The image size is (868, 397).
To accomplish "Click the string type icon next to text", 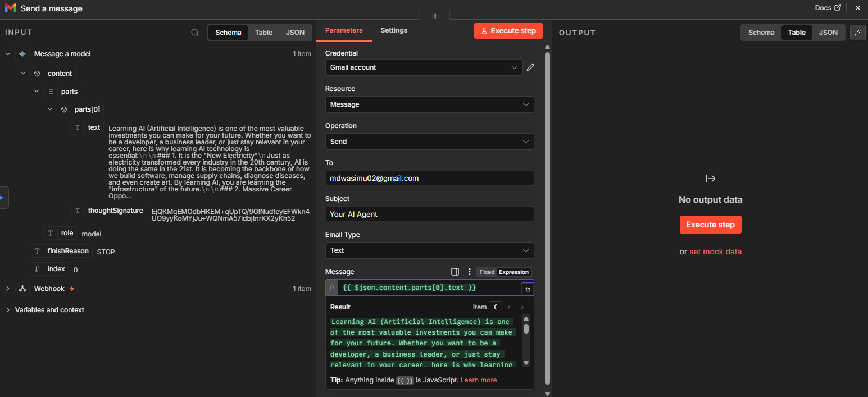I will tap(78, 127).
